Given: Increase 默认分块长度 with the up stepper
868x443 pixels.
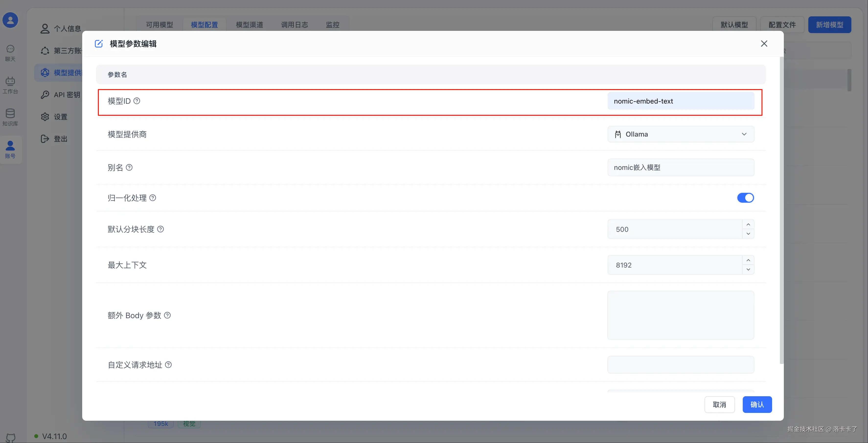Looking at the screenshot, I should click(x=748, y=224).
